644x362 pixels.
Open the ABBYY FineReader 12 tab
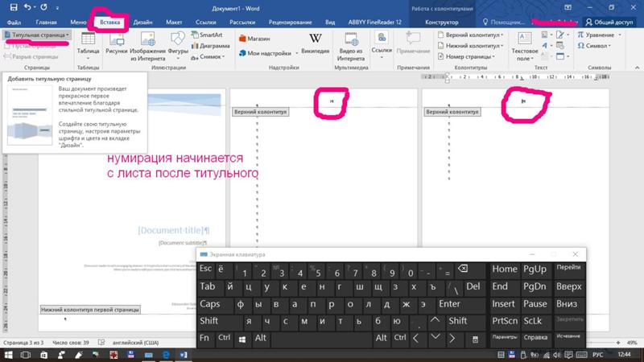pyautogui.click(x=374, y=23)
